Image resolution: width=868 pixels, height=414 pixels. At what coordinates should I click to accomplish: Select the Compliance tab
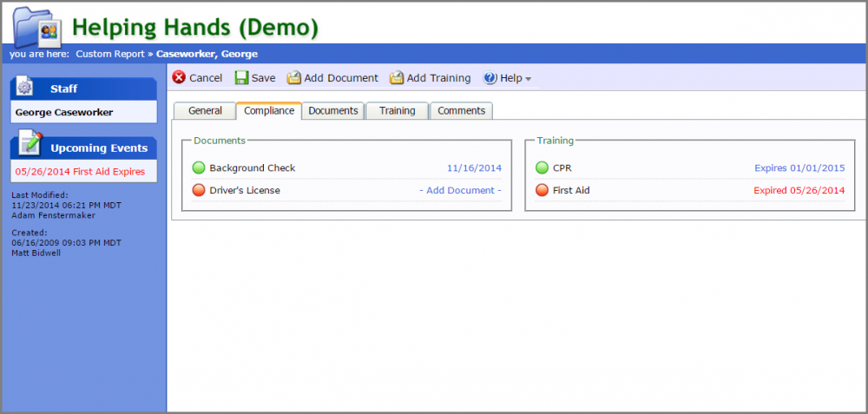(x=269, y=111)
